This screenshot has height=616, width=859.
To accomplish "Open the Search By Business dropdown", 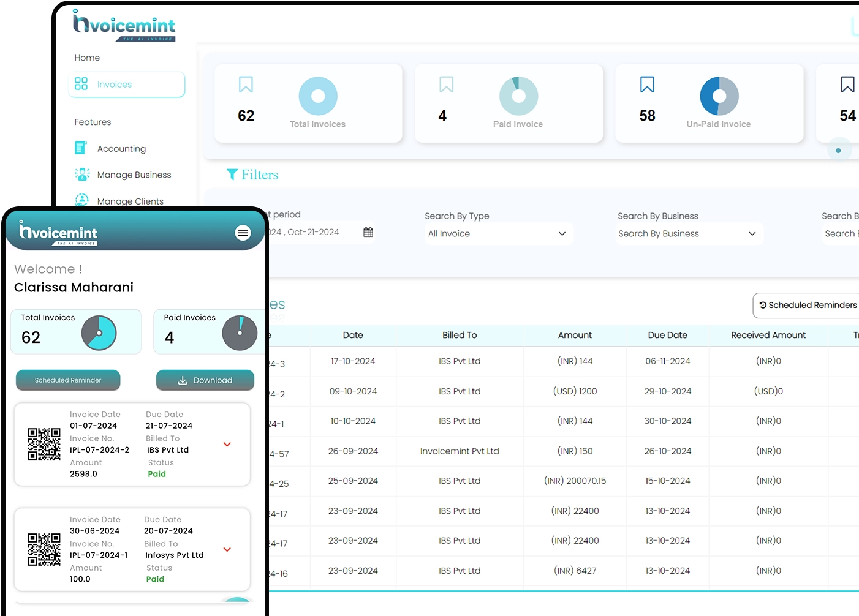I will click(689, 233).
